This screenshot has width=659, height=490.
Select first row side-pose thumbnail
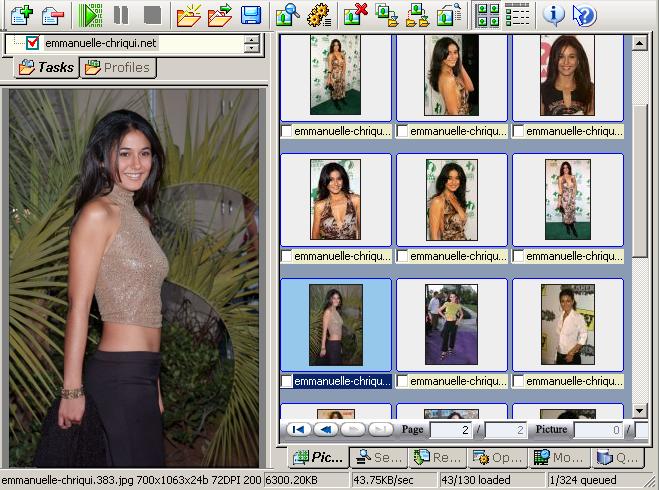451,75
